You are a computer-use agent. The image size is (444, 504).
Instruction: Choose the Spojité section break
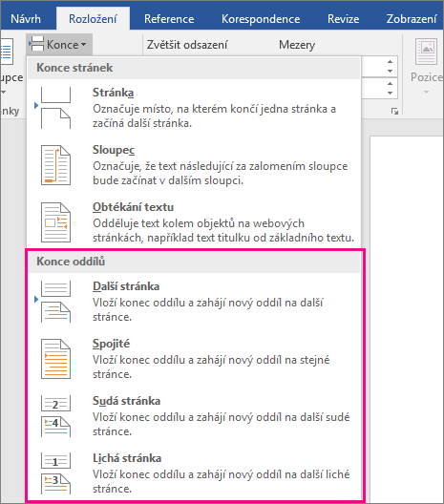click(x=194, y=358)
